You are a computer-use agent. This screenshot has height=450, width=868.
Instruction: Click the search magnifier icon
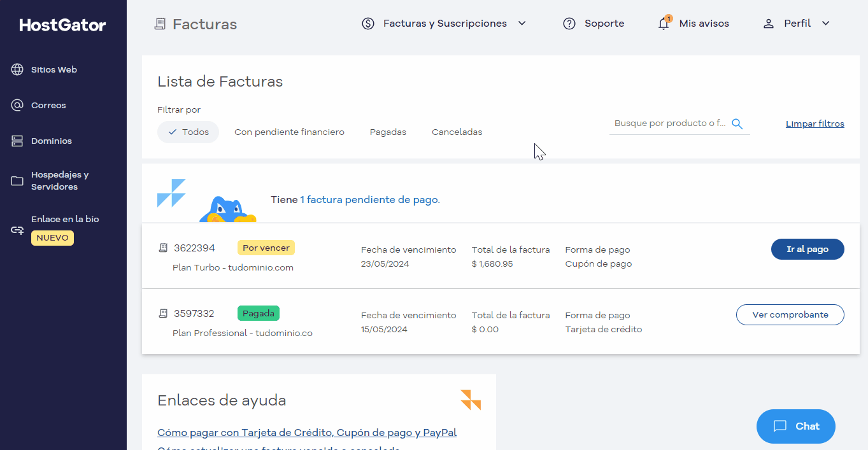737,123
